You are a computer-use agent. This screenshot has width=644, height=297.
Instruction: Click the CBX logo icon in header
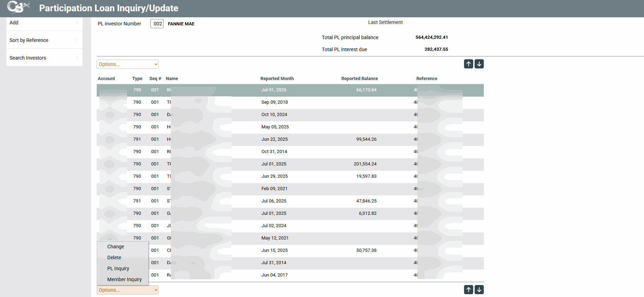[x=18, y=7]
